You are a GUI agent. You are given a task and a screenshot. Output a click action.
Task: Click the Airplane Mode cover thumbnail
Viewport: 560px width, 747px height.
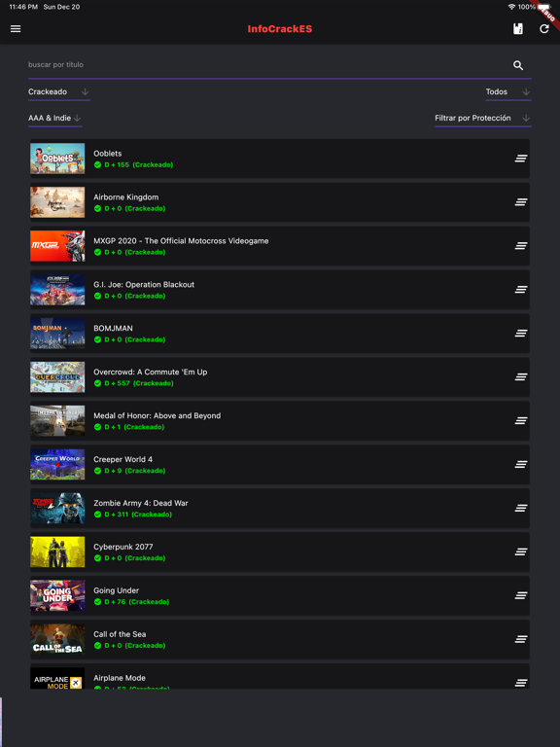click(57, 678)
